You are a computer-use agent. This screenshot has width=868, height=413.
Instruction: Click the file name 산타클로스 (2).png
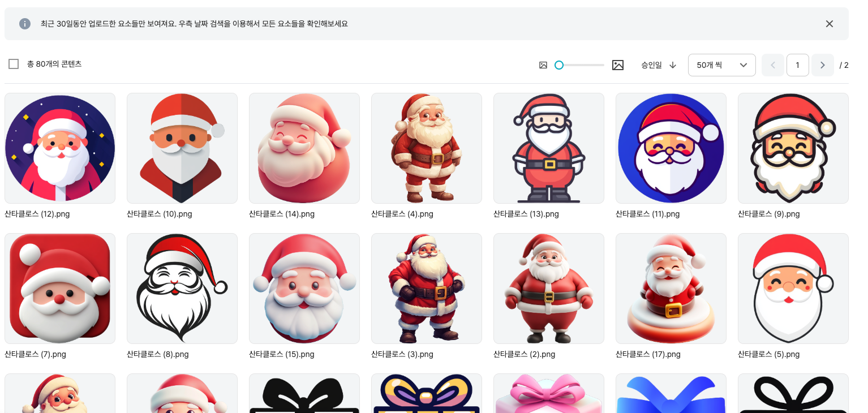tap(525, 354)
